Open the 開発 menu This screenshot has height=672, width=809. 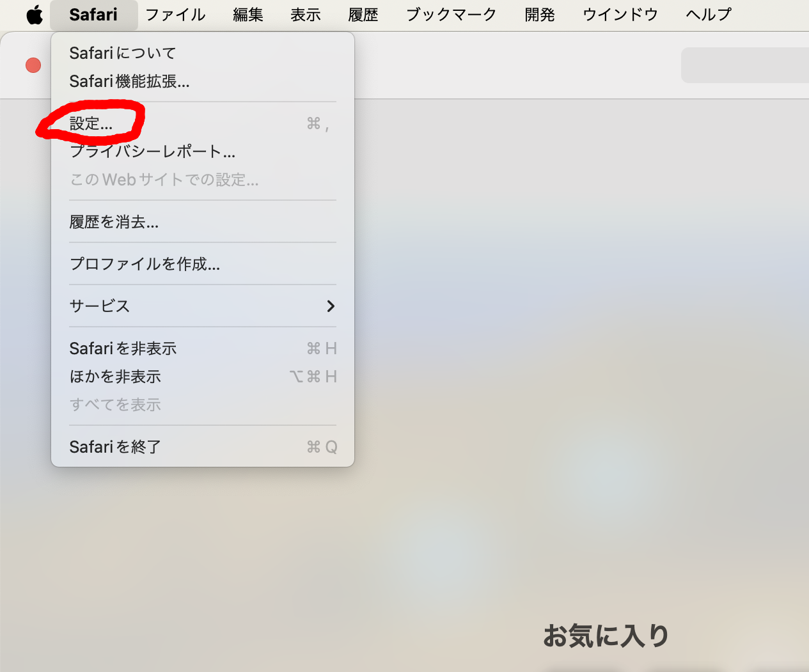[540, 15]
